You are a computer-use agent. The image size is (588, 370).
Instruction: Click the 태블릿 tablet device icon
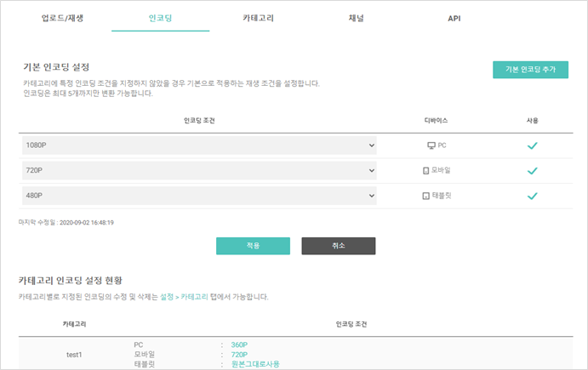(426, 196)
